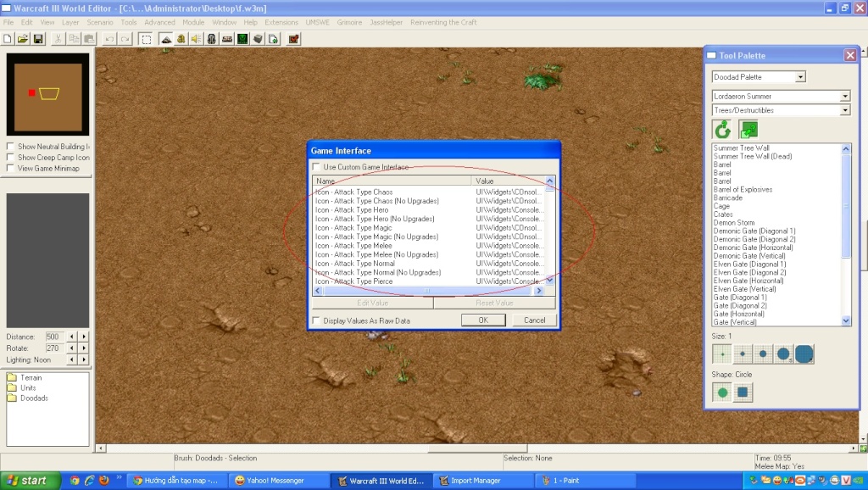
Task: Switch to Import Manager taskbar button
Action: point(481,481)
